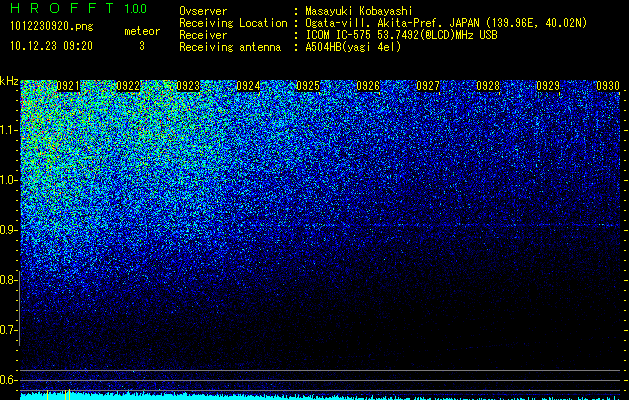Click the 0921 time marker
The height and width of the screenshot is (400, 629).
pos(68,86)
